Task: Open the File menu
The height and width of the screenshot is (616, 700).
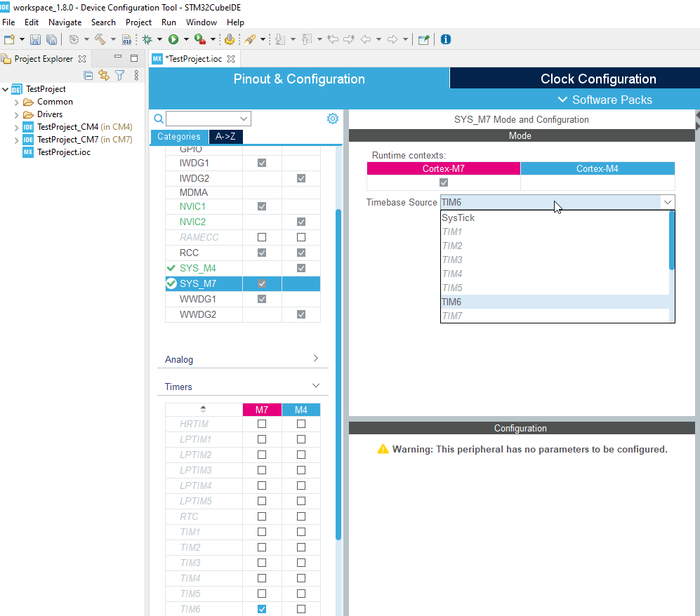Action: click(8, 22)
